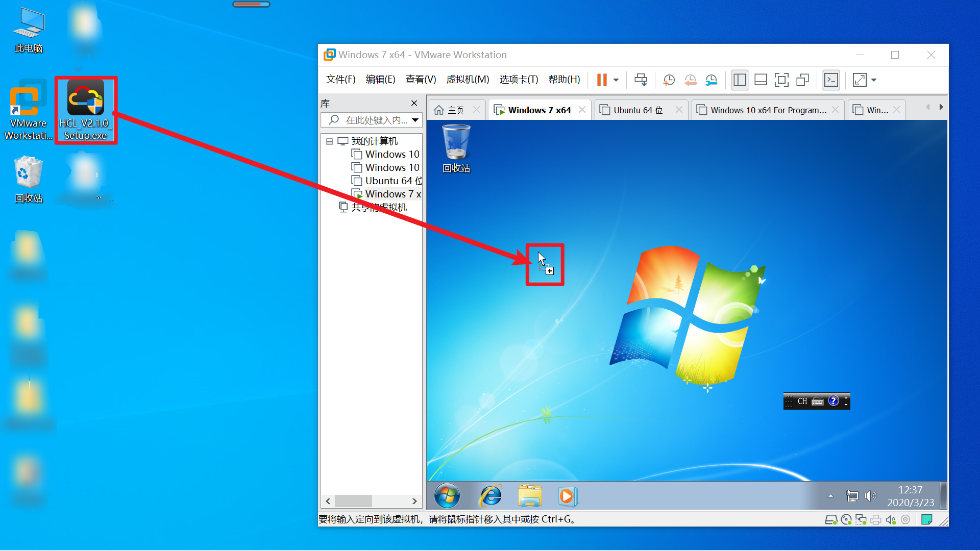The width and height of the screenshot is (980, 551).
Task: Select Ubuntu 64 位 in the library tree
Action: 386,181
